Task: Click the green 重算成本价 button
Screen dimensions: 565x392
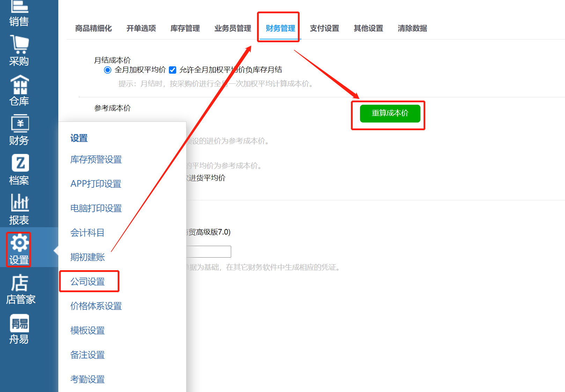Action: coord(390,113)
